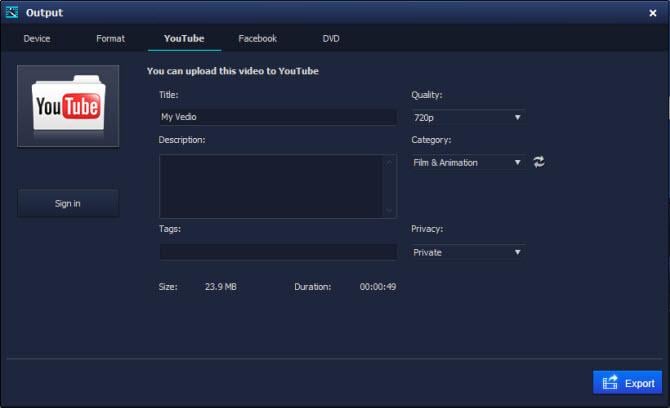This screenshot has height=408, width=670.
Task: Click the Size: label
Action: pyautogui.click(x=168, y=287)
